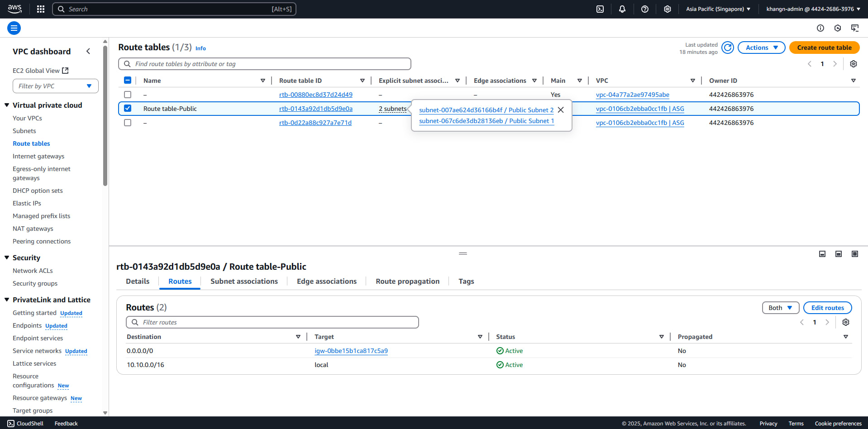Collapse the Virtual private cloud section
The image size is (868, 429).
[7, 105]
